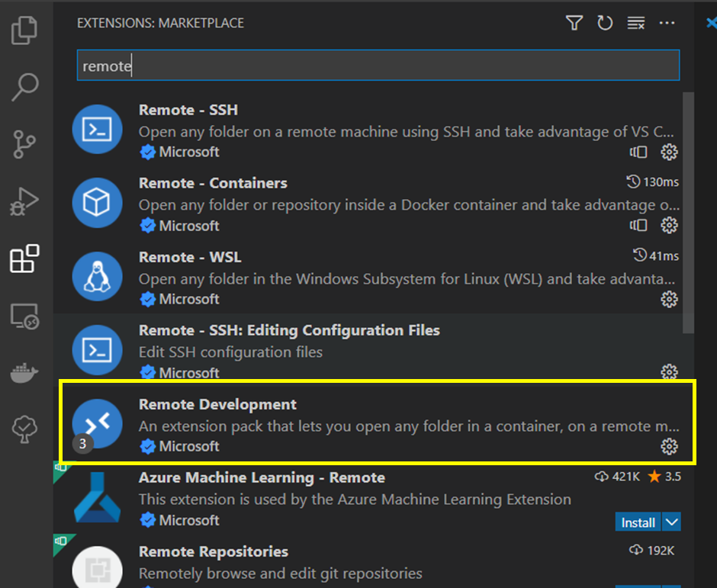Image resolution: width=717 pixels, height=588 pixels.
Task: Open the Views and More Actions menu
Action: (667, 23)
